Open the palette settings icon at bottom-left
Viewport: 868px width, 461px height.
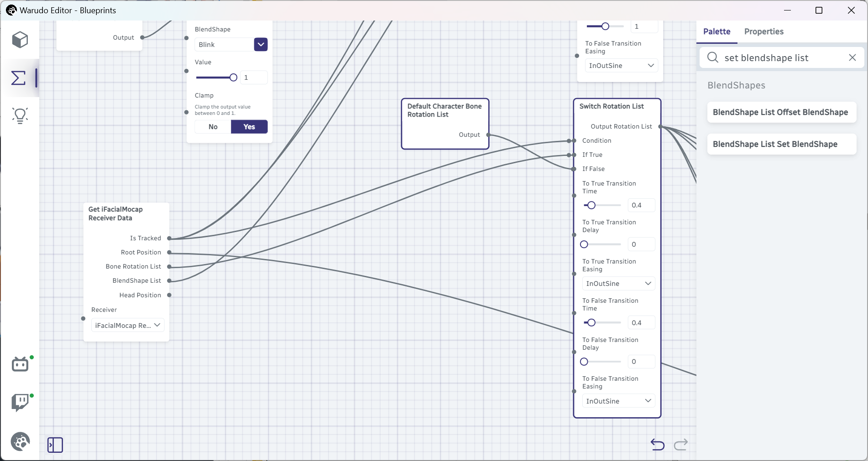pos(20,441)
